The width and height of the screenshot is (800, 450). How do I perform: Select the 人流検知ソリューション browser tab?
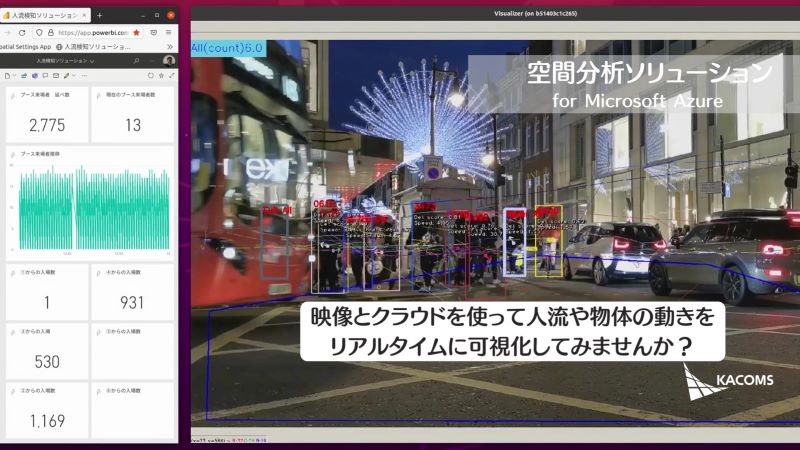point(45,15)
